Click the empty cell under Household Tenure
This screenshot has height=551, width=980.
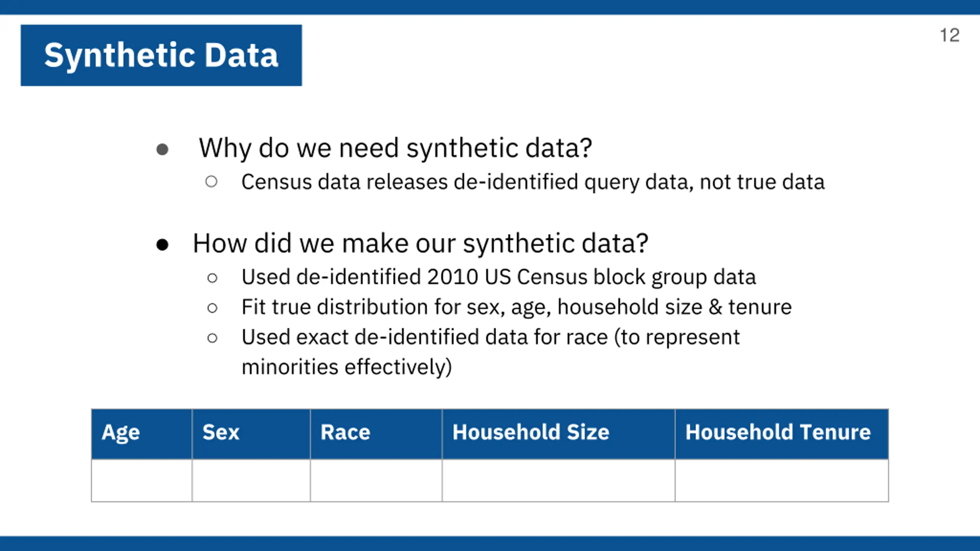point(782,480)
